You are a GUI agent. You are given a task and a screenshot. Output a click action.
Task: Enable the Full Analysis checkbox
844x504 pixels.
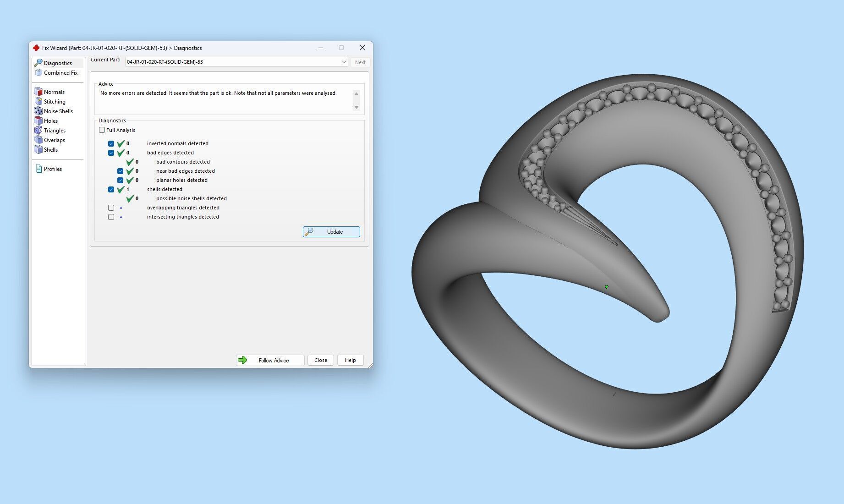click(102, 130)
